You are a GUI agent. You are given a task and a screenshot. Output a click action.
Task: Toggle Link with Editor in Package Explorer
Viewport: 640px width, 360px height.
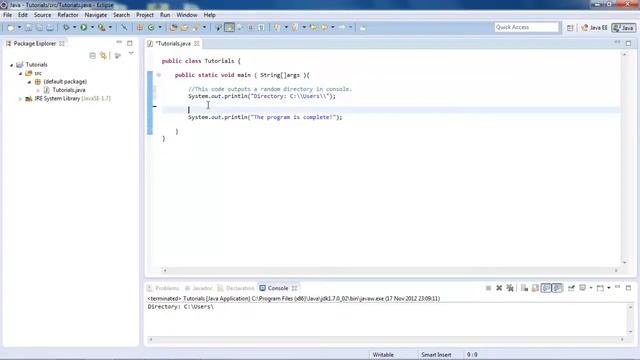click(x=103, y=56)
